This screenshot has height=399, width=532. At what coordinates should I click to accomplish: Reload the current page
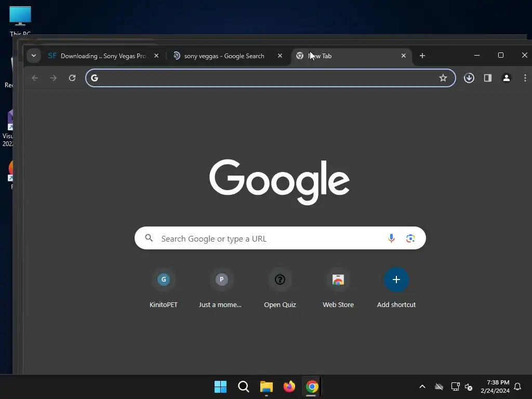(72, 78)
